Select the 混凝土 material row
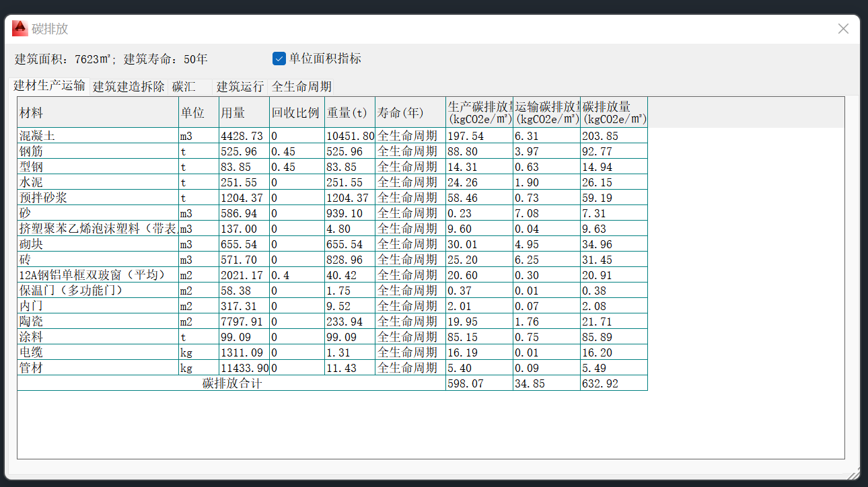 click(x=98, y=136)
